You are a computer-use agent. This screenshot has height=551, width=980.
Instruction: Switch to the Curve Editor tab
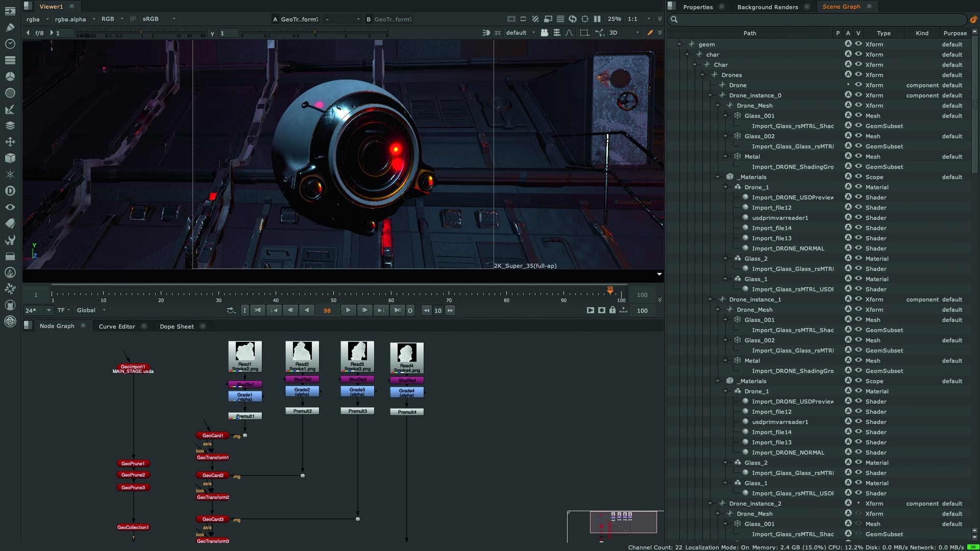coord(116,326)
